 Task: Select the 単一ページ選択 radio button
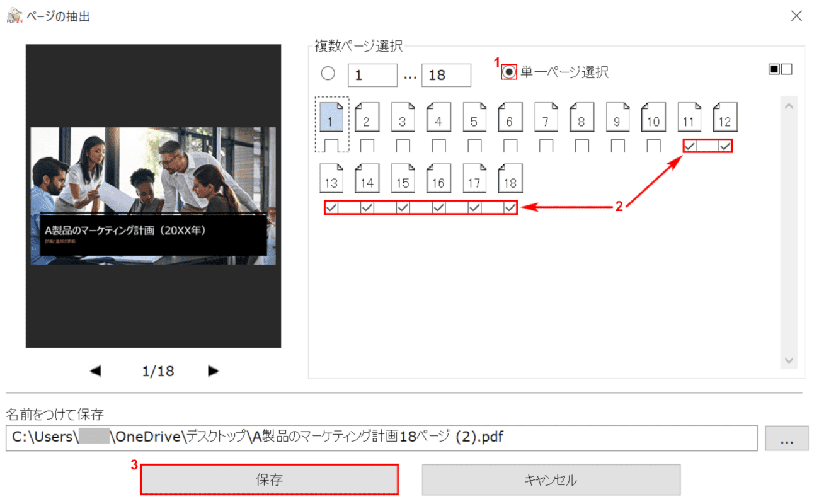(x=509, y=72)
